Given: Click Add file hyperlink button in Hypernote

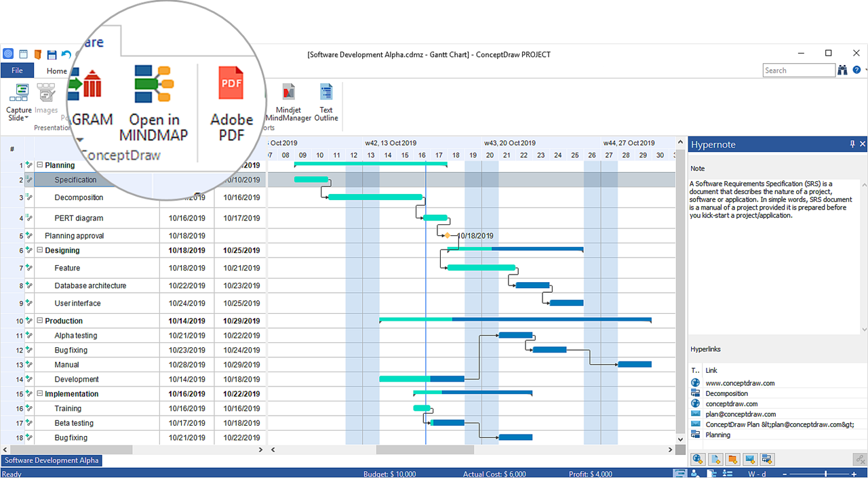Looking at the screenshot, I should tap(715, 459).
